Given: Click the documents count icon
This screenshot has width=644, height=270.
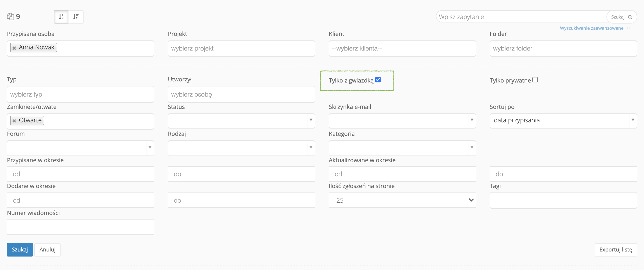Looking at the screenshot, I should (x=11, y=17).
